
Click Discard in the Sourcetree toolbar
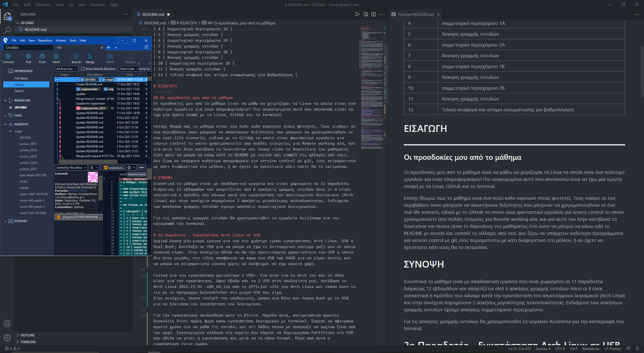(130, 58)
